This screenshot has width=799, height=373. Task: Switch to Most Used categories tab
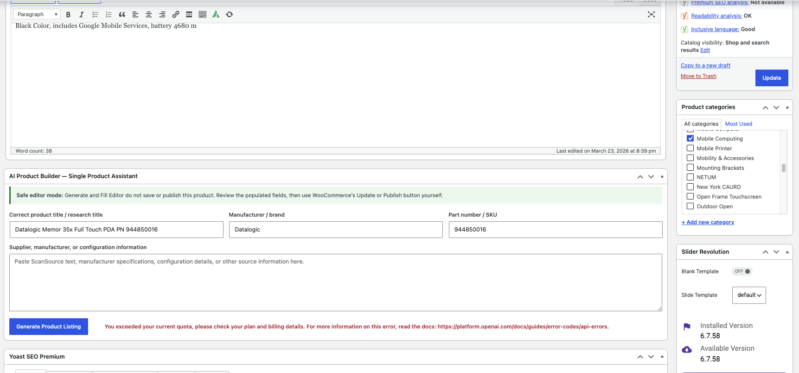[738, 124]
